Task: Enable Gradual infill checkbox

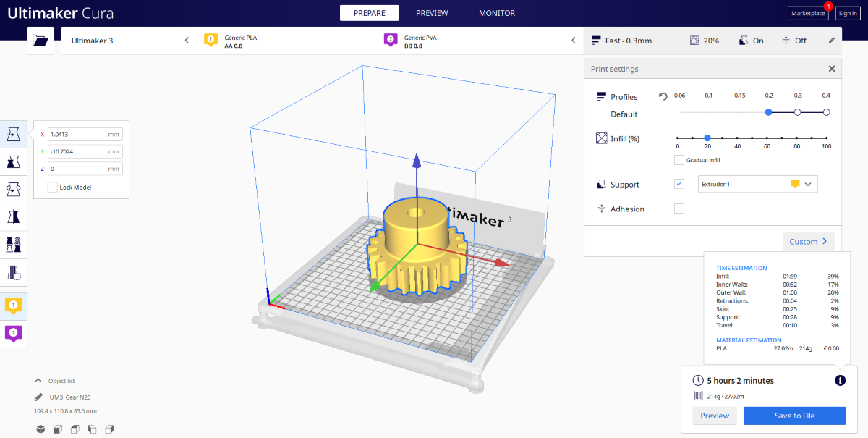Action: 678,160
